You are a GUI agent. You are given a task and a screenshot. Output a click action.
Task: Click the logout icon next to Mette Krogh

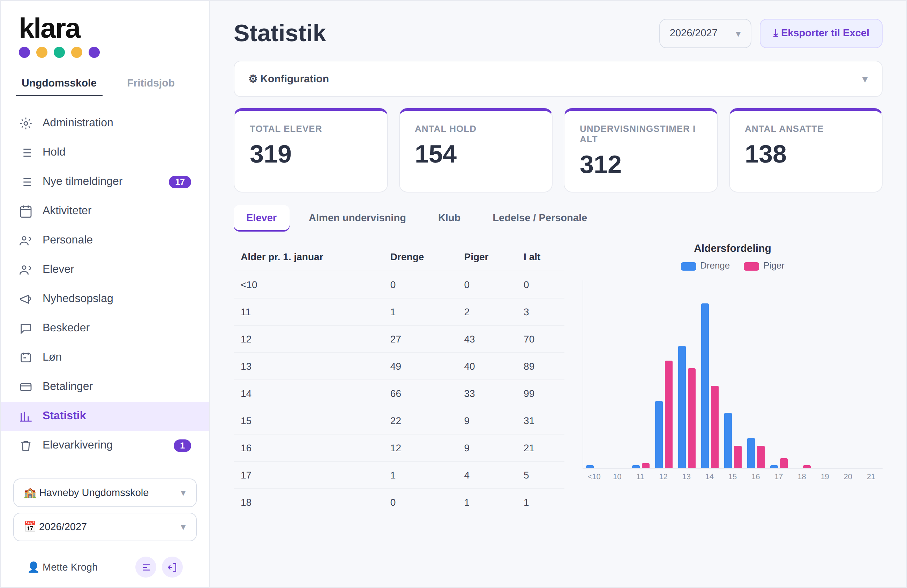click(x=172, y=567)
